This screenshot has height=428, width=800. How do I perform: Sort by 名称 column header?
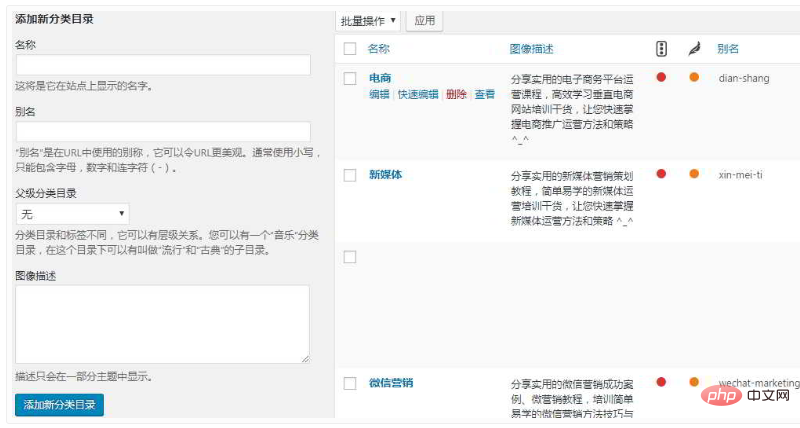tap(379, 49)
